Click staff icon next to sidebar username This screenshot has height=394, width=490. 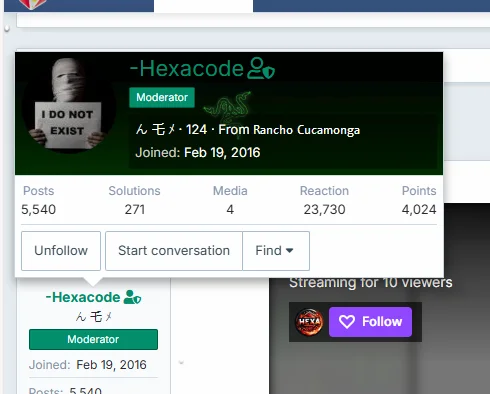point(132,297)
